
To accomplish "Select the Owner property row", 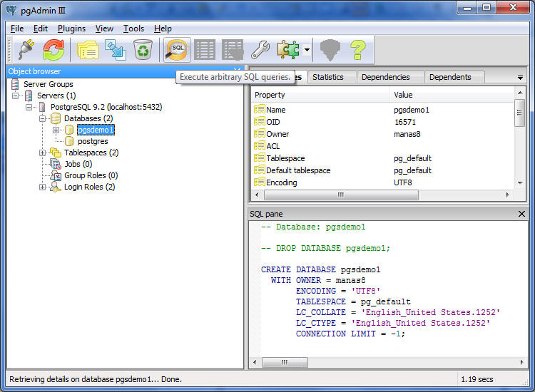I will [x=382, y=134].
